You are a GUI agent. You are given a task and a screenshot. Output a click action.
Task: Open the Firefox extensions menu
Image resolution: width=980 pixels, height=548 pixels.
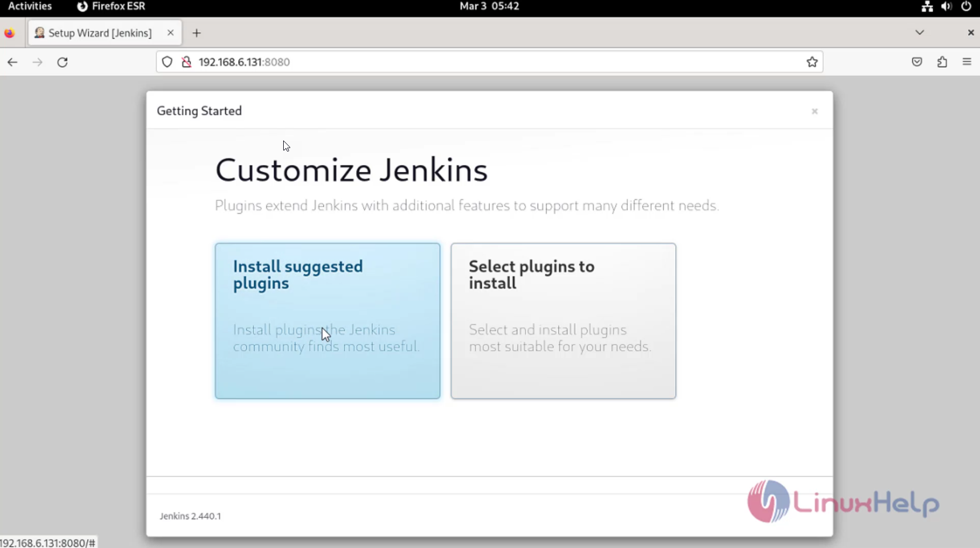942,62
